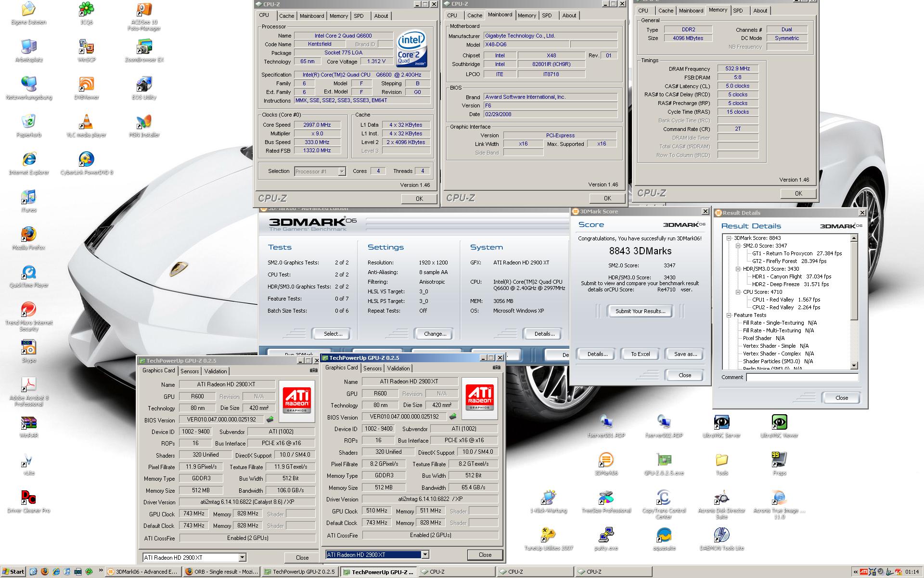Click the taskbar clock showing 01:14
The width and height of the screenshot is (924, 578).
point(911,572)
